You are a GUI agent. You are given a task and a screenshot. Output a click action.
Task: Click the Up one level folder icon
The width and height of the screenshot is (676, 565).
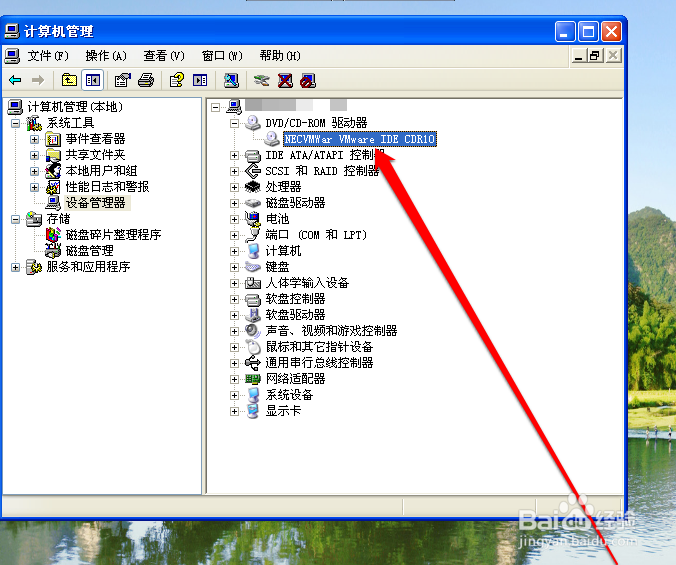tap(69, 80)
